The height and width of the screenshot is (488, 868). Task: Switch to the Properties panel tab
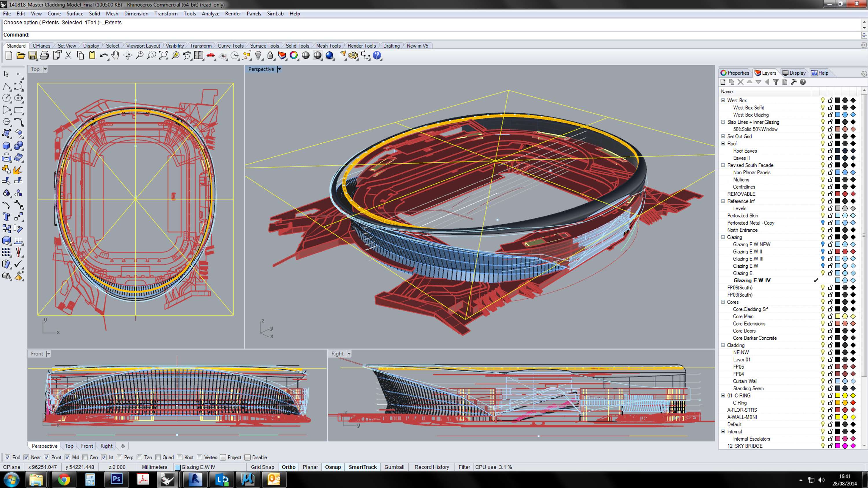[735, 73]
